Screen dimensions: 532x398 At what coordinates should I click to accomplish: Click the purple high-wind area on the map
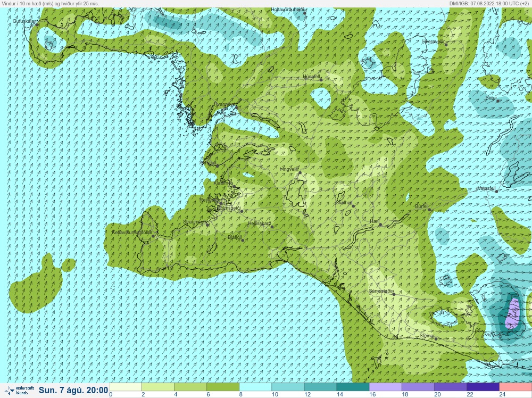[512, 313]
